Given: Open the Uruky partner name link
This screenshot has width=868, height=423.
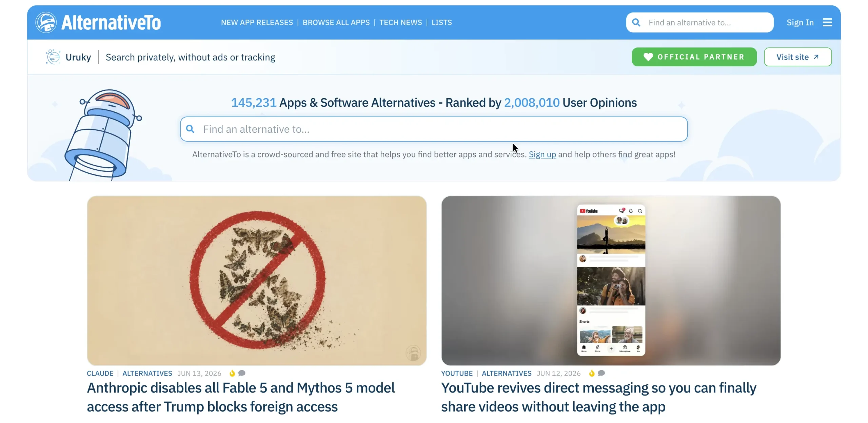Looking at the screenshot, I should click(x=78, y=57).
